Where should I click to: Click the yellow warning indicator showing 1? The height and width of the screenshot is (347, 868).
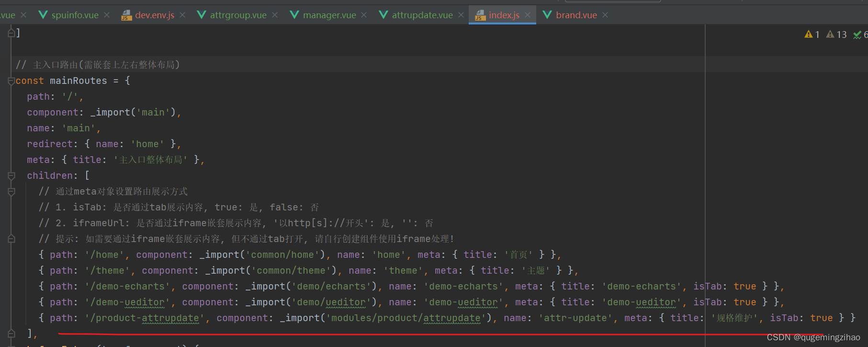click(x=812, y=35)
